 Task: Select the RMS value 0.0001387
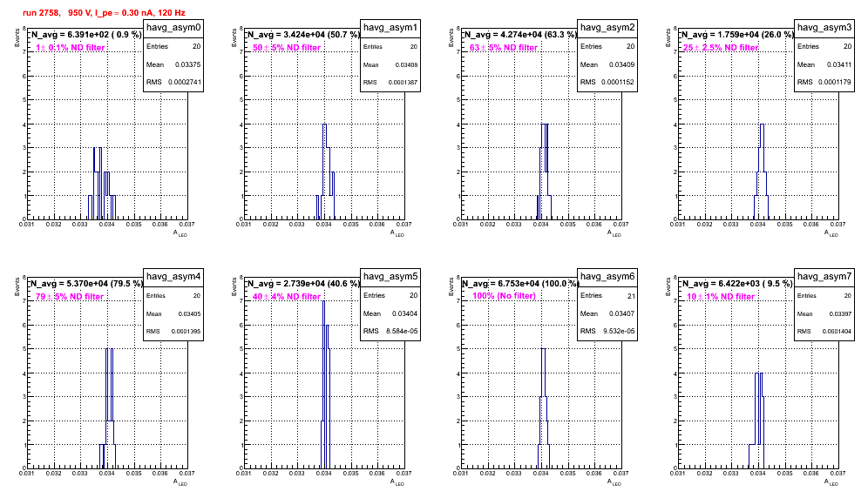click(403, 82)
